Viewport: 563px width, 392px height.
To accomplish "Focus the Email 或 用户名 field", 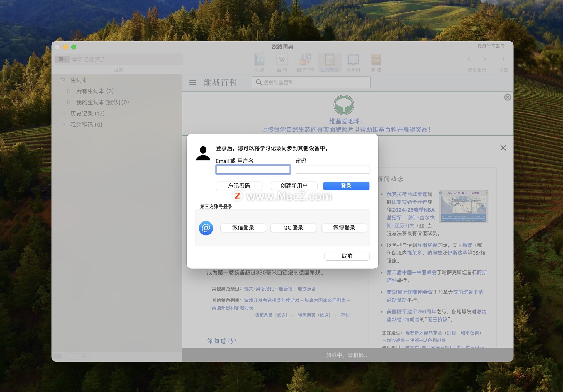I will (253, 169).
